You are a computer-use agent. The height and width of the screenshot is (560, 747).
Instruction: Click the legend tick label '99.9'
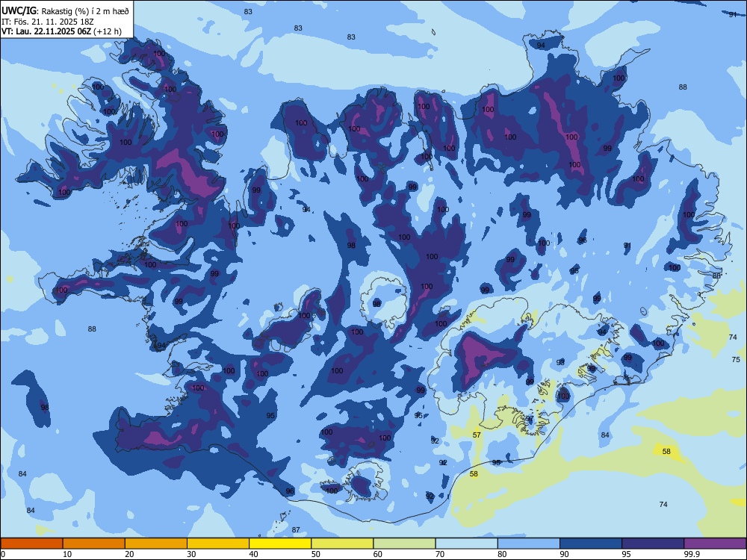click(x=692, y=554)
